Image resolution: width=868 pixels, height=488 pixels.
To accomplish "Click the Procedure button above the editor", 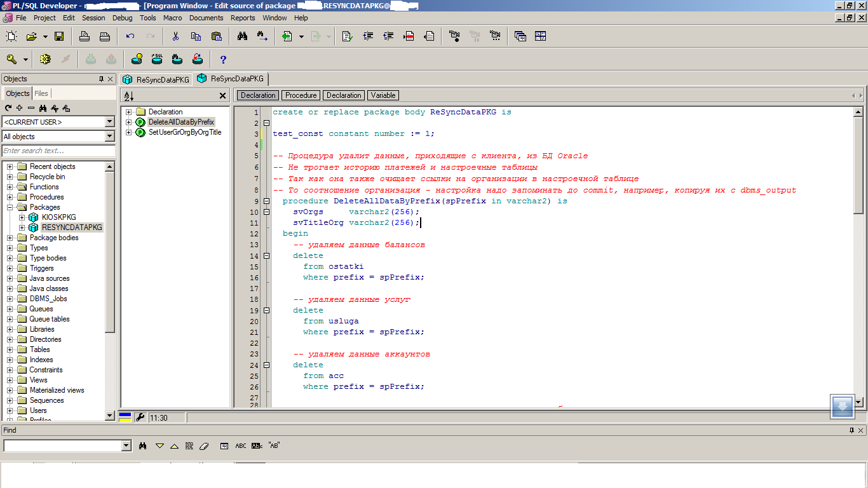I will [301, 95].
